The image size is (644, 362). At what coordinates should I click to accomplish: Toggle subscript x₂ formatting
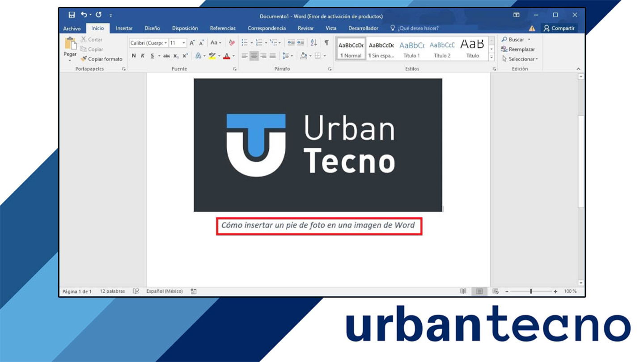tap(176, 56)
